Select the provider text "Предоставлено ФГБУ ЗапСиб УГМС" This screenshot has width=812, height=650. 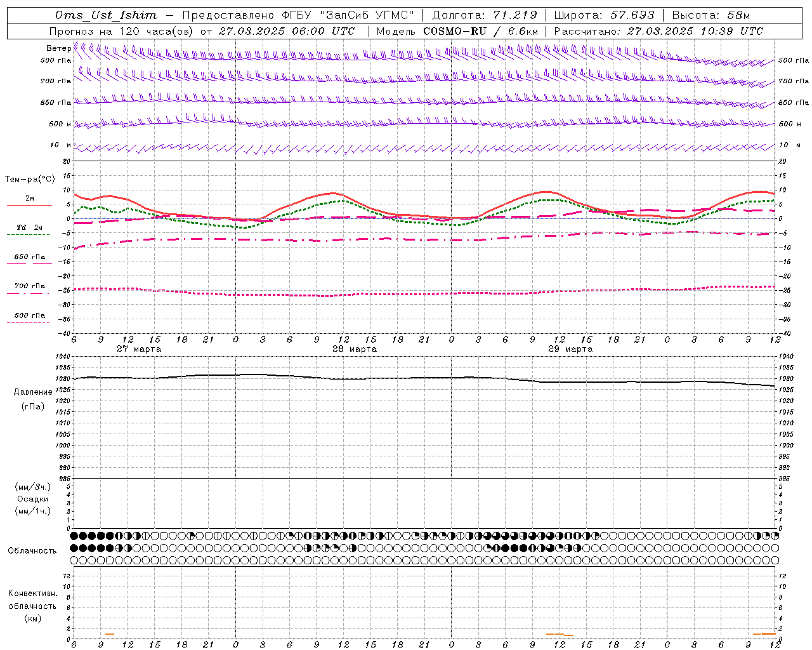[x=298, y=15]
